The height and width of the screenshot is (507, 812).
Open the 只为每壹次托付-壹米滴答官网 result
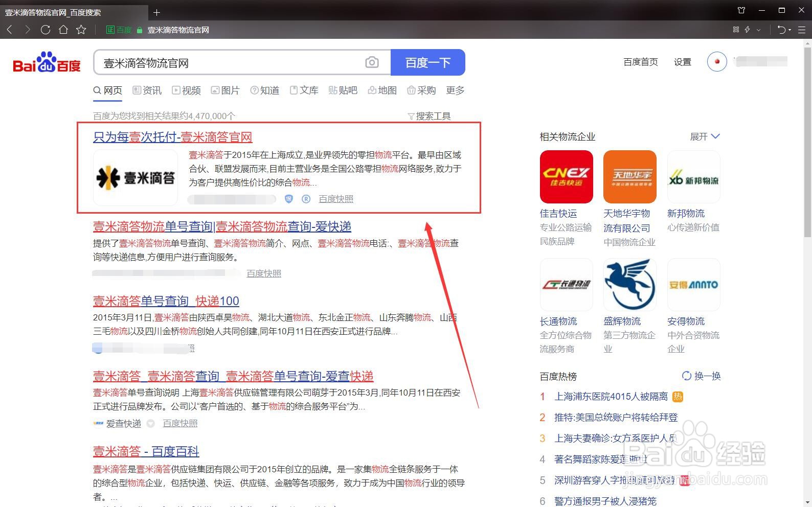tap(172, 137)
